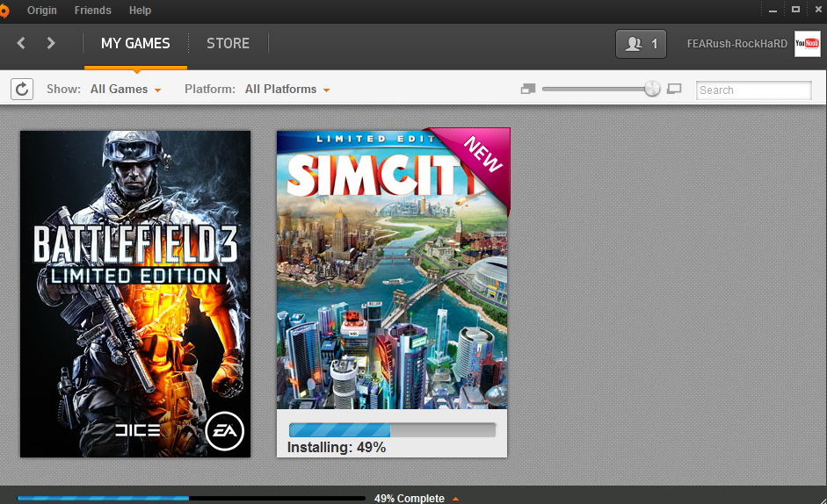827x504 pixels.
Task: Click the 49% Complete status text
Action: pos(410,498)
